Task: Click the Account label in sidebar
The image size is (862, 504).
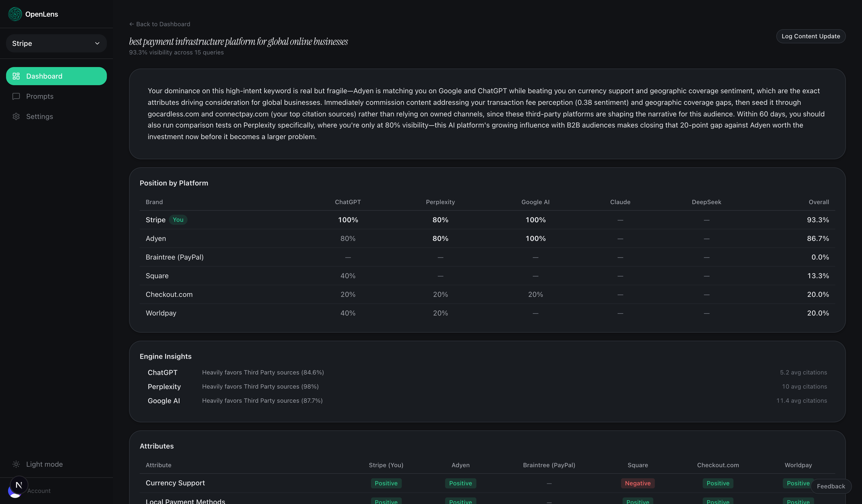Action: click(39, 491)
